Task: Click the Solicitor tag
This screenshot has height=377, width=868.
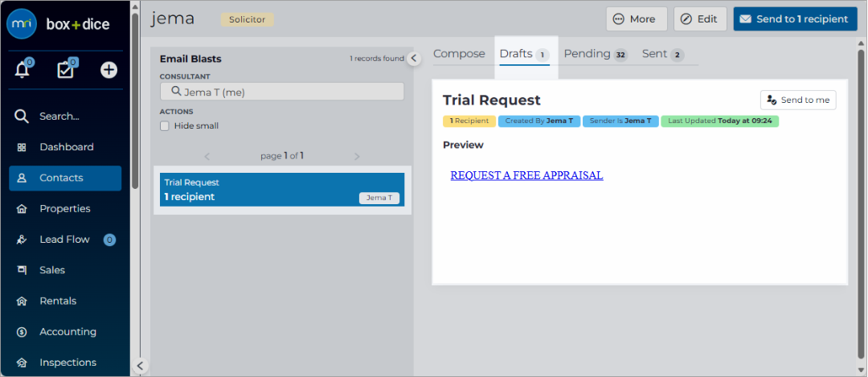Action: tap(248, 19)
